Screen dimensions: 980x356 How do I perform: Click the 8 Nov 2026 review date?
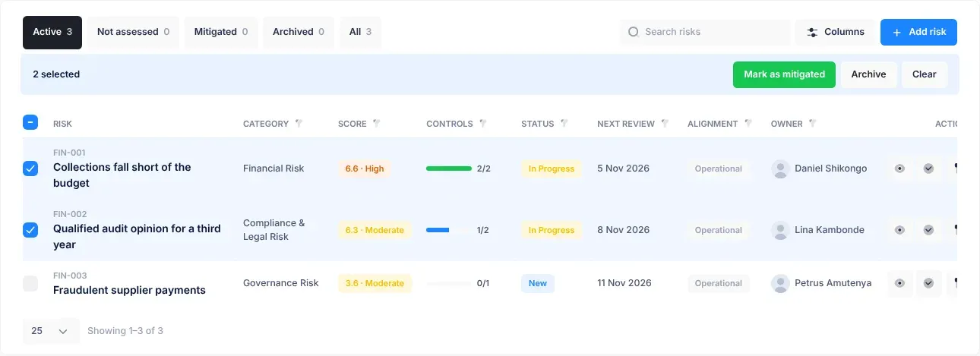[623, 230]
